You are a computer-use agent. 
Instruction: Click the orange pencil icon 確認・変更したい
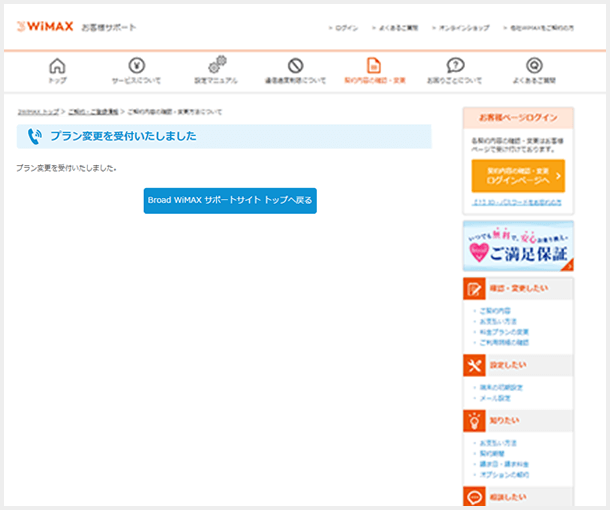[x=474, y=289]
